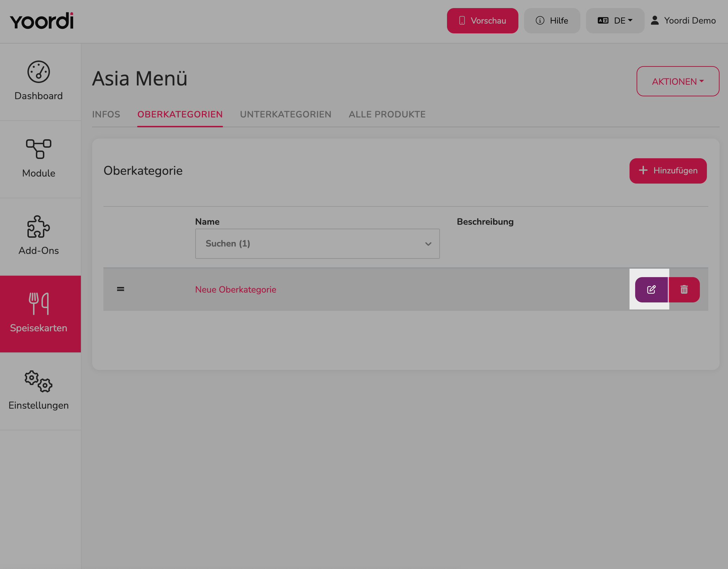The height and width of the screenshot is (569, 728).
Task: Open the Dashboard gauge icon
Action: point(39,72)
